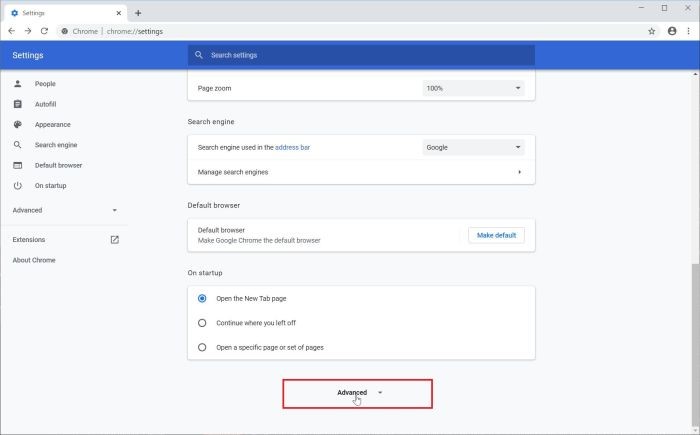This screenshot has height=435, width=700.
Task: Click the magnifier icon in Search settings bar
Action: [199, 55]
